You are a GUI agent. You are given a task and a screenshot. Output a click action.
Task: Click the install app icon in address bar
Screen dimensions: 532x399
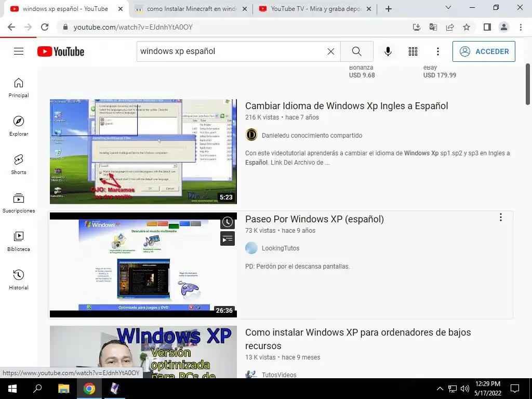(x=416, y=27)
